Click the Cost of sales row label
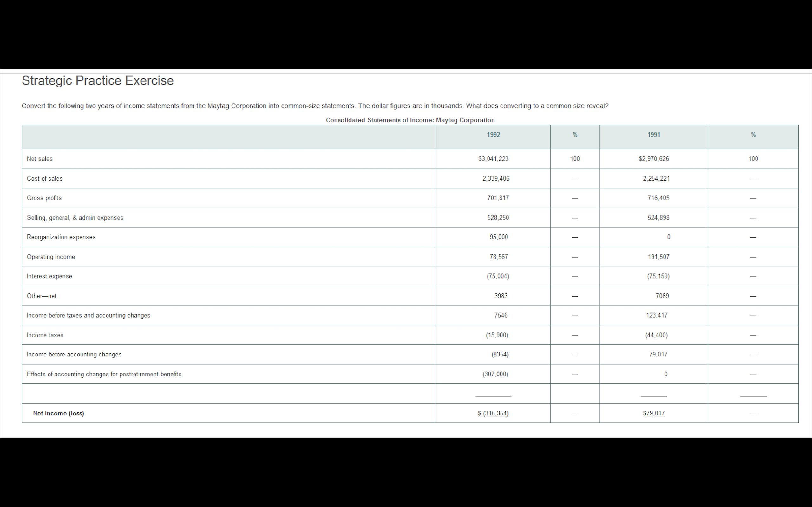Image resolution: width=812 pixels, height=507 pixels. [45, 179]
